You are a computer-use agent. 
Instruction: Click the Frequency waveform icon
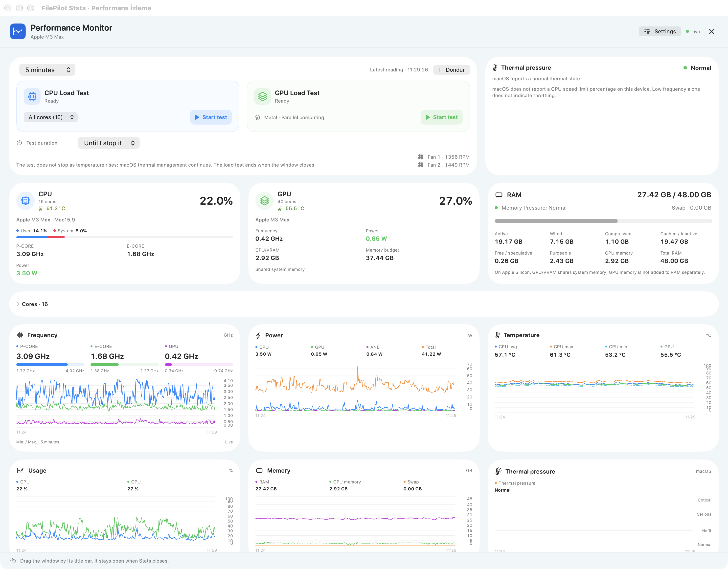pos(20,335)
